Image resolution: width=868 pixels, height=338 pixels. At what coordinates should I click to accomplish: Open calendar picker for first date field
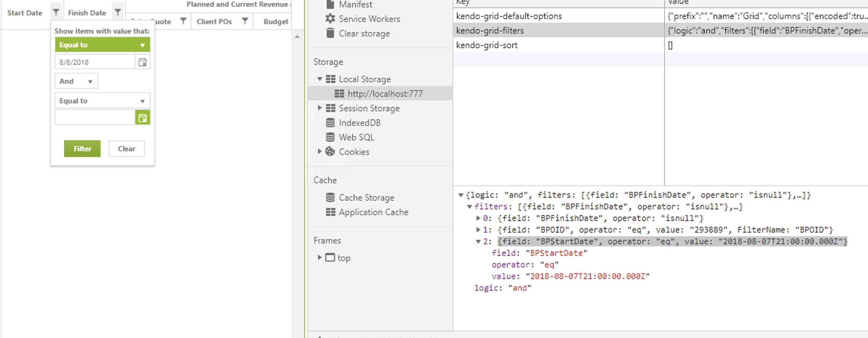143,62
